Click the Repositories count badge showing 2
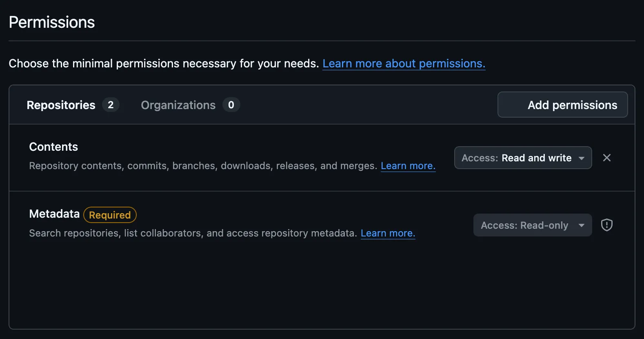The width and height of the screenshot is (644, 339). pos(111,105)
